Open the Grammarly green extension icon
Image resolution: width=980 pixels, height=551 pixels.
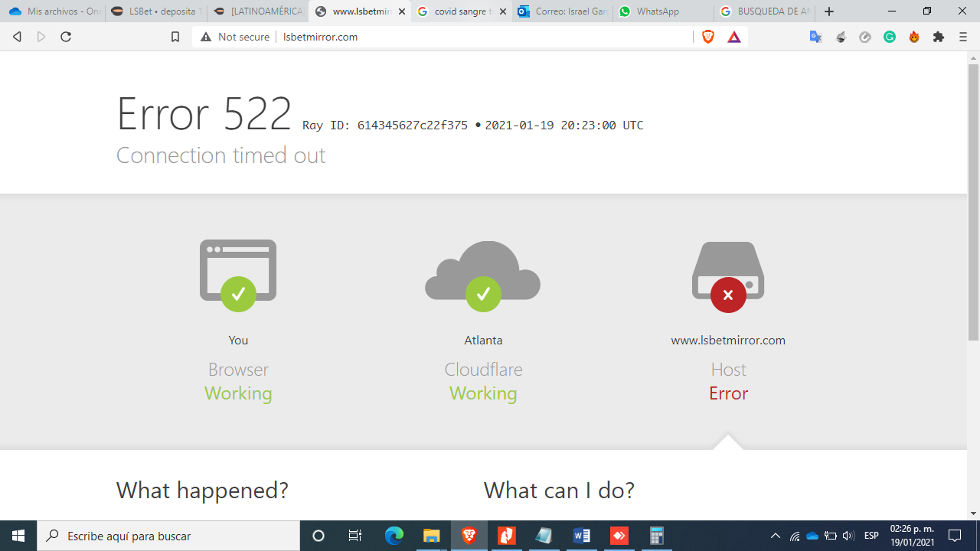890,37
